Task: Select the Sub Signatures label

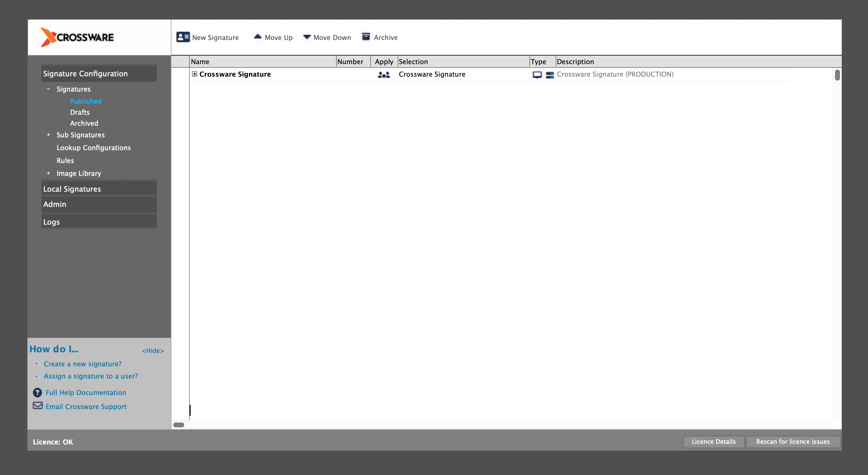Action: tap(81, 135)
